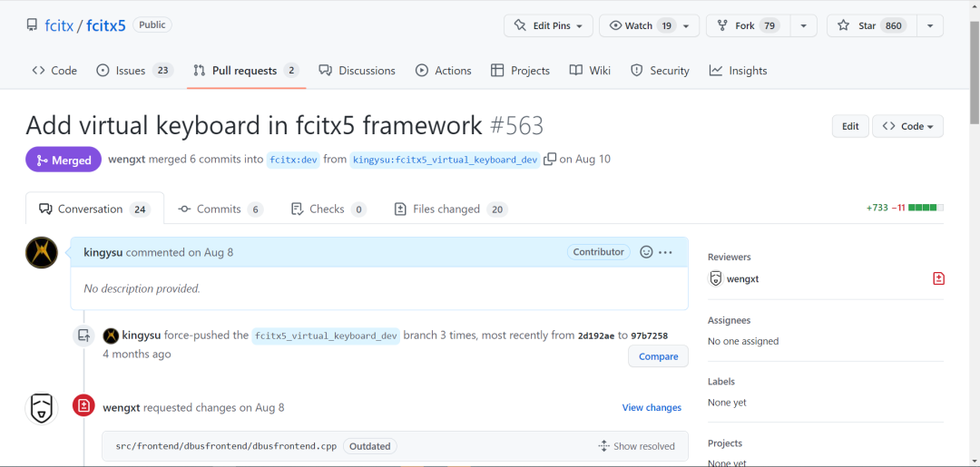The image size is (980, 467).
Task: Click the Outdated label
Action: tap(370, 446)
